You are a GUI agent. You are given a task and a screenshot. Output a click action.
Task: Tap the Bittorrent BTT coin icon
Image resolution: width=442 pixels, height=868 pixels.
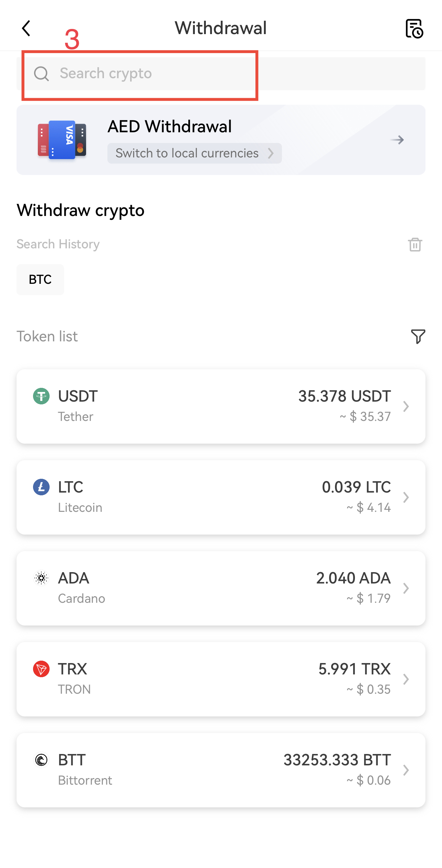coord(41,760)
